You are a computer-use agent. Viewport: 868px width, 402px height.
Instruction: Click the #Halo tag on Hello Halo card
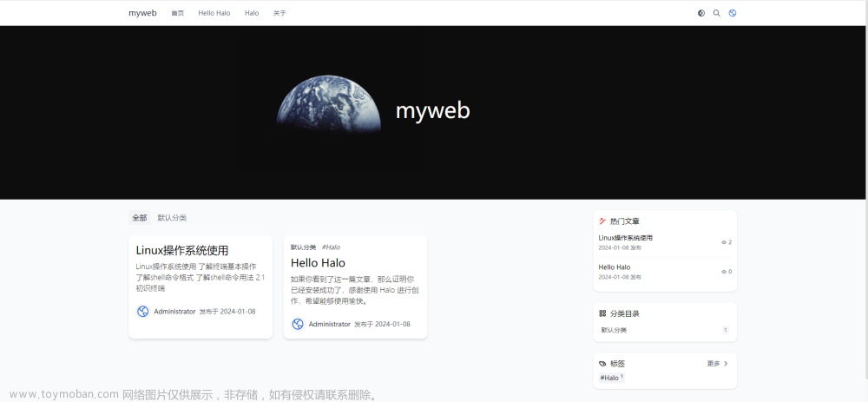331,247
